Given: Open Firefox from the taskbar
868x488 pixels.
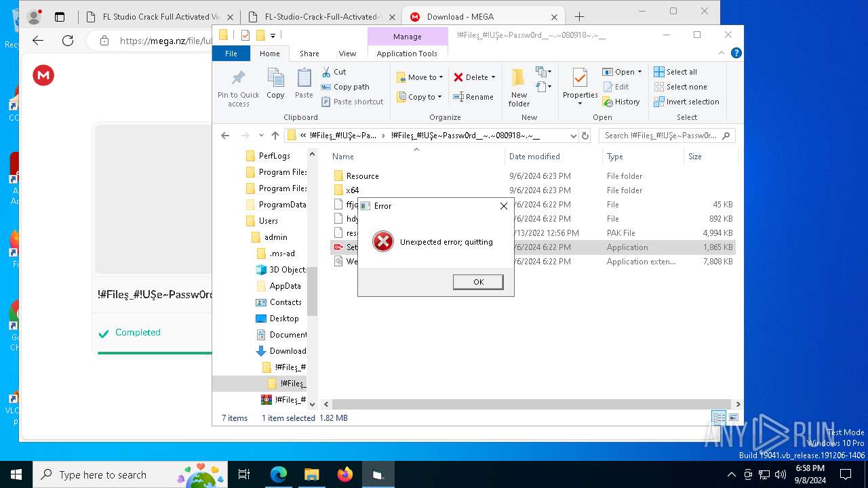Looking at the screenshot, I should pyautogui.click(x=345, y=474).
